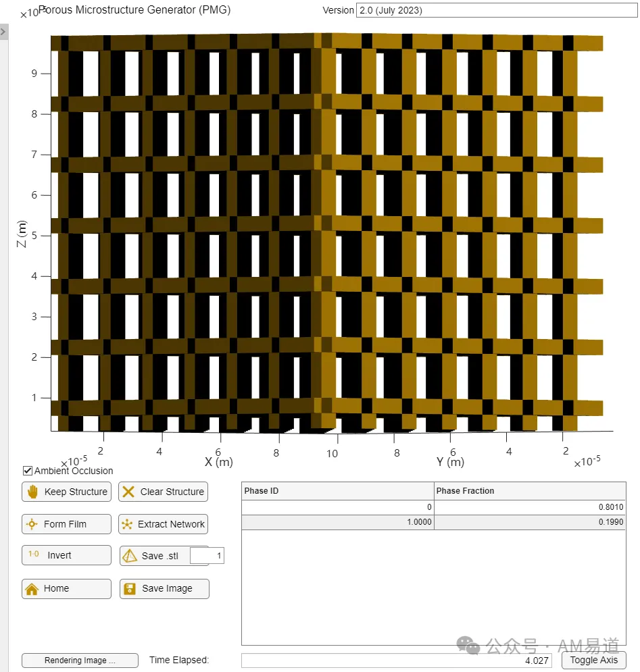The height and width of the screenshot is (672, 640).
Task: Click the Version text field
Action: click(497, 10)
